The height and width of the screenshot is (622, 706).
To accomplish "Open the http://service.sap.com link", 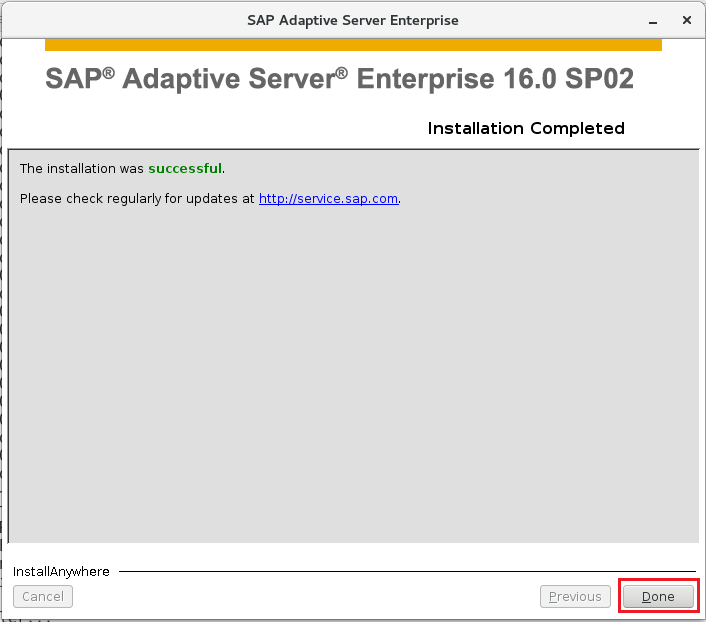I will pyautogui.click(x=328, y=199).
